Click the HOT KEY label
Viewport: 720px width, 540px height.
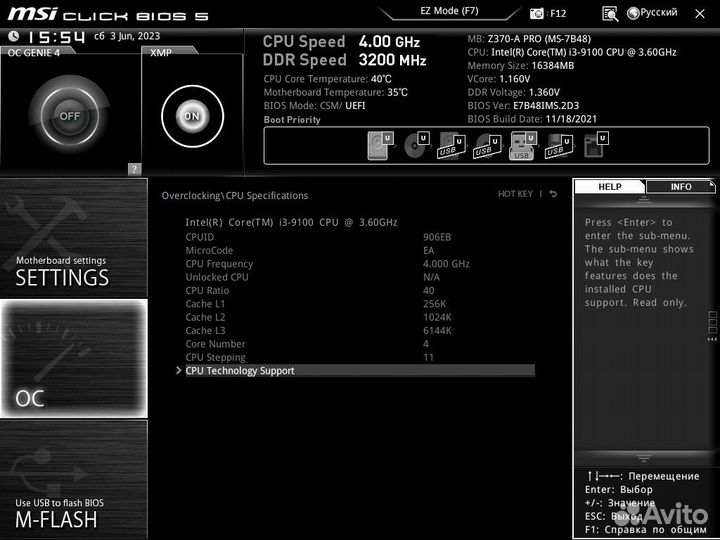[515, 194]
